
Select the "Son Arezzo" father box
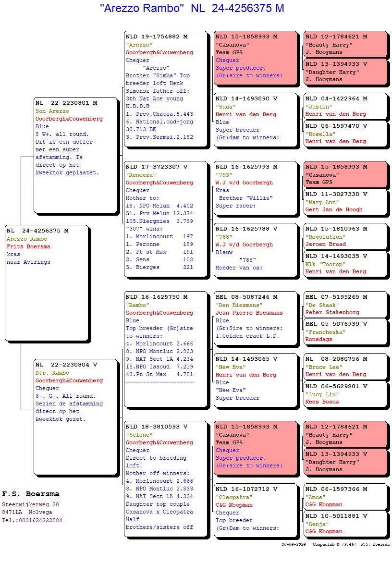pos(75,155)
